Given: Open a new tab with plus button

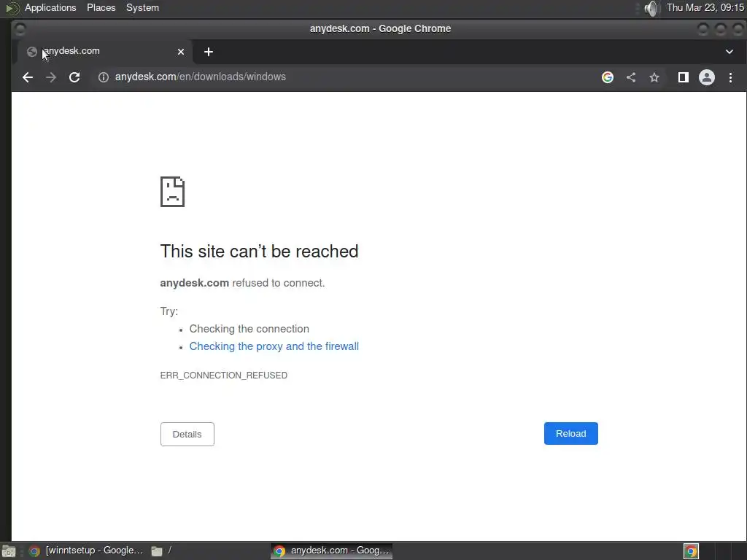Looking at the screenshot, I should click(x=208, y=52).
